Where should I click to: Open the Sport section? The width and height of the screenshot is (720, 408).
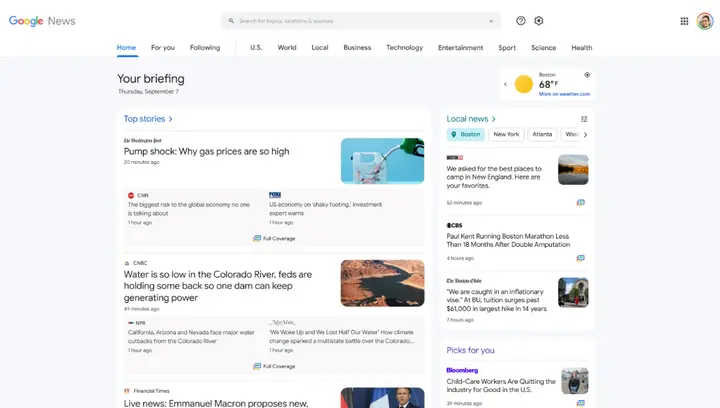[507, 48]
